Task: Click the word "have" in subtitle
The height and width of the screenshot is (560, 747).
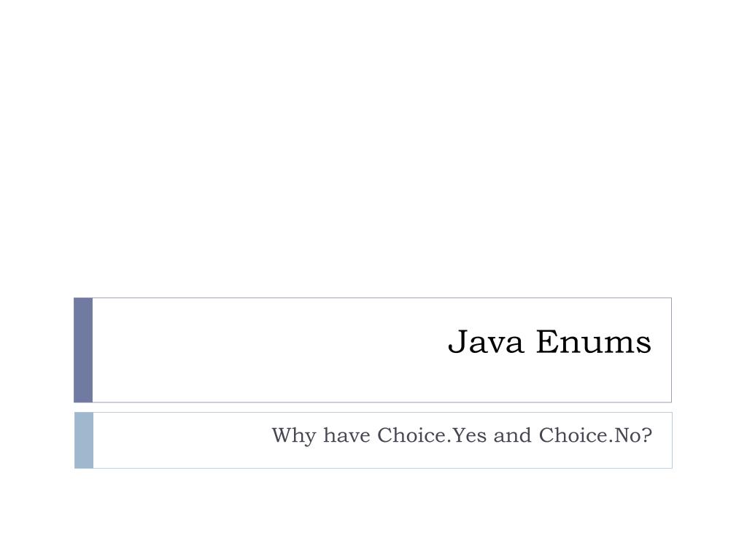Action: tap(347, 435)
